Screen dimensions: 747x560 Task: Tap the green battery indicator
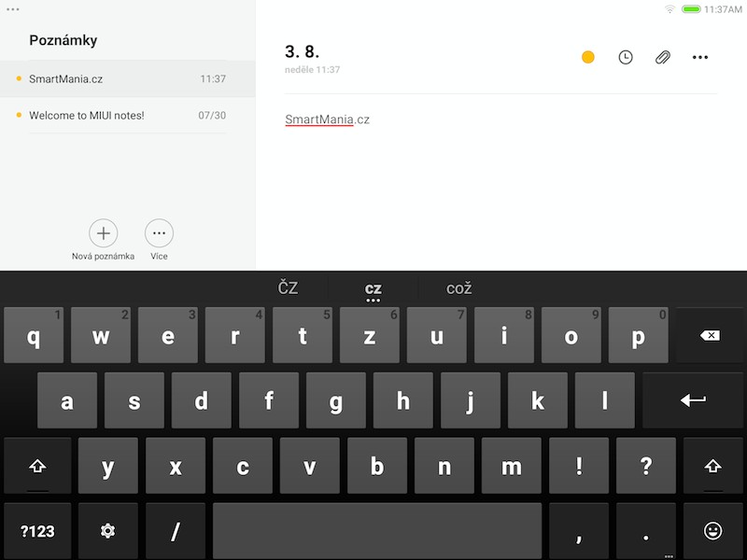point(691,9)
